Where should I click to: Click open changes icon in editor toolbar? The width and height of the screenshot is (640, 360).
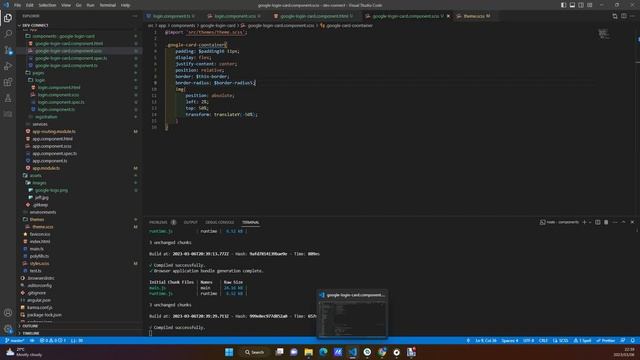click(x=615, y=16)
